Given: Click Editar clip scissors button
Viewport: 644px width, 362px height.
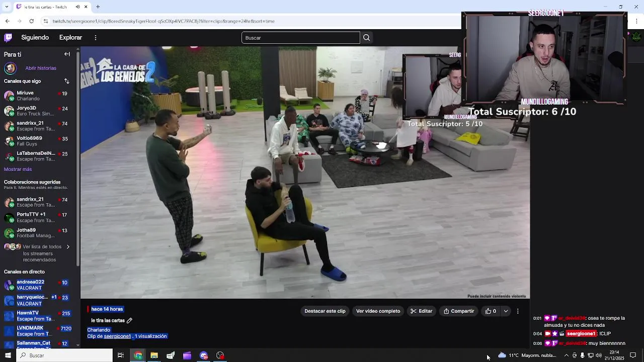Looking at the screenshot, I should coord(421,311).
